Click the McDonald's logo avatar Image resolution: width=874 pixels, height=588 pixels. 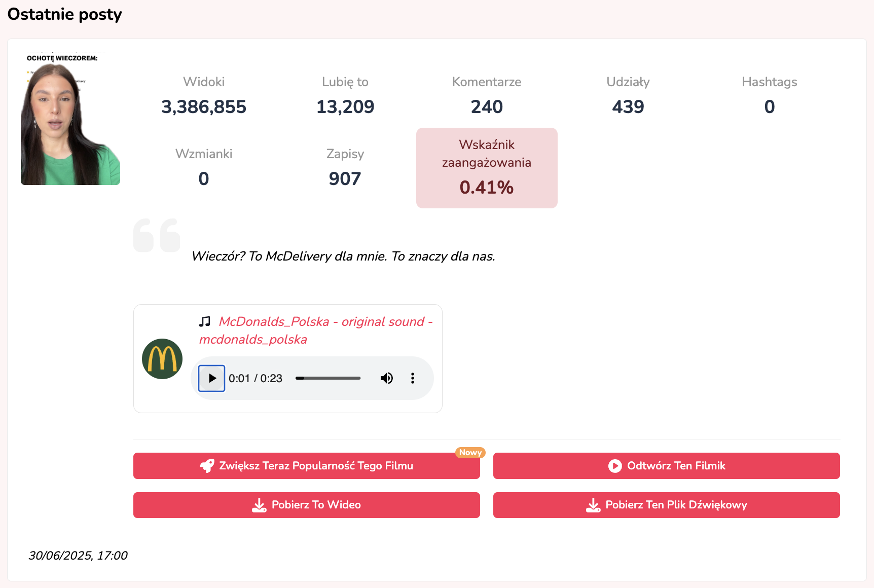click(x=162, y=359)
